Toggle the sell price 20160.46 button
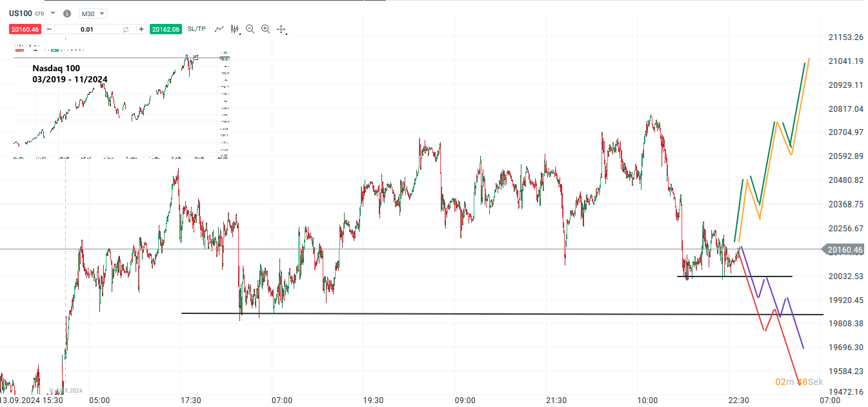The height and width of the screenshot is (407, 868). tap(25, 28)
